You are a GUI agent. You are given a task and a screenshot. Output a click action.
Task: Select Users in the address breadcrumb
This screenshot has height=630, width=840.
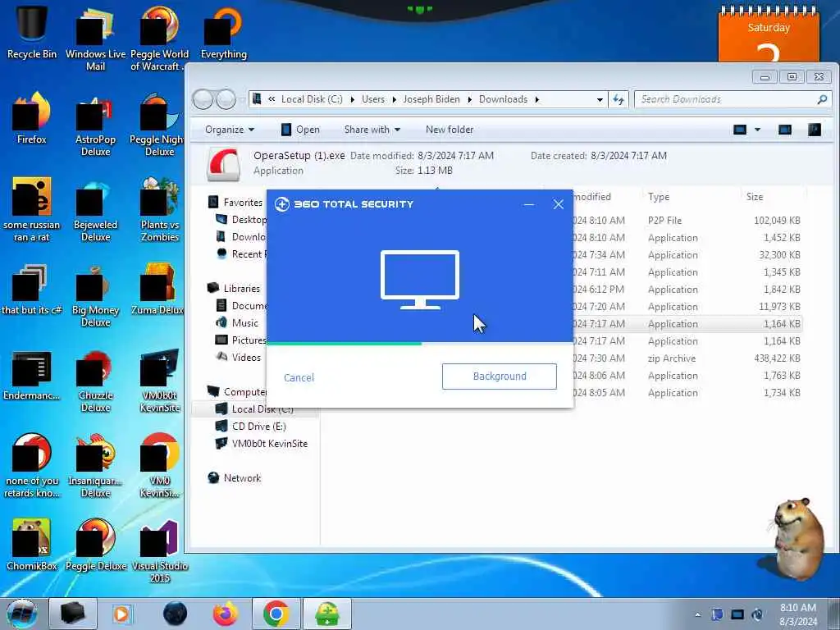point(373,99)
